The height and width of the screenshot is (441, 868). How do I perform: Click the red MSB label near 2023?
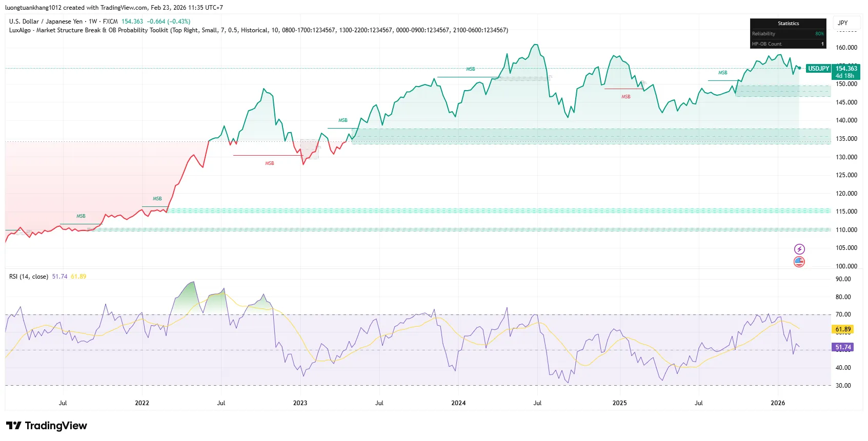(270, 163)
